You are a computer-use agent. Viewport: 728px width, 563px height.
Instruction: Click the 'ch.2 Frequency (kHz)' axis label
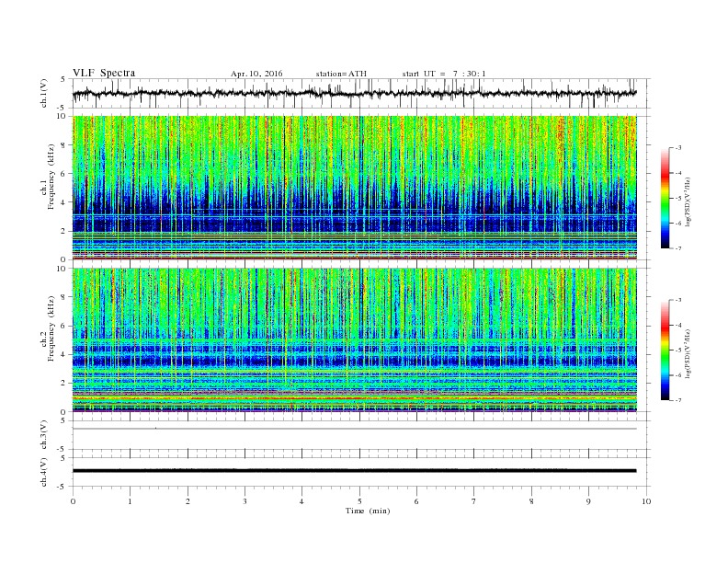coord(48,328)
